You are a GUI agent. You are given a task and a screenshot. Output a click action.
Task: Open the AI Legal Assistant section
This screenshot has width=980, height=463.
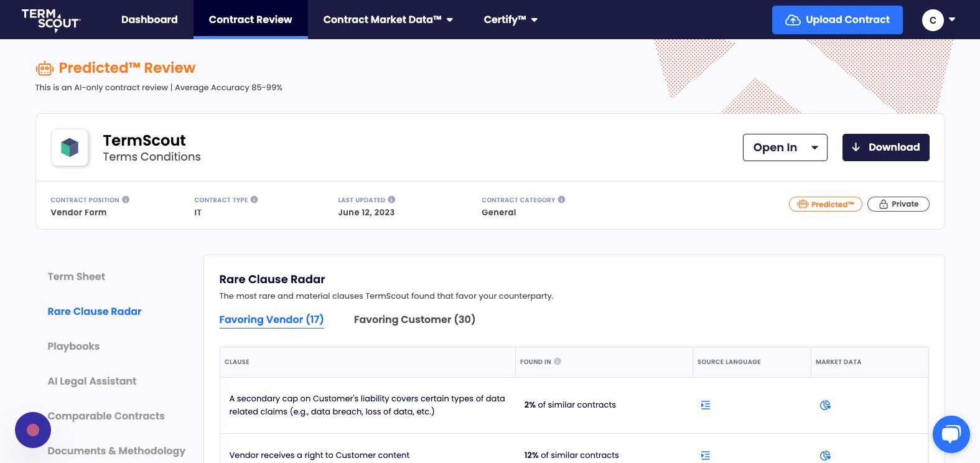pos(91,381)
